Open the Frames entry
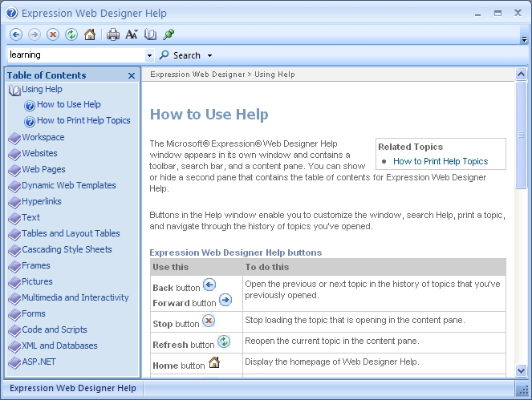532x400 pixels. (36, 265)
